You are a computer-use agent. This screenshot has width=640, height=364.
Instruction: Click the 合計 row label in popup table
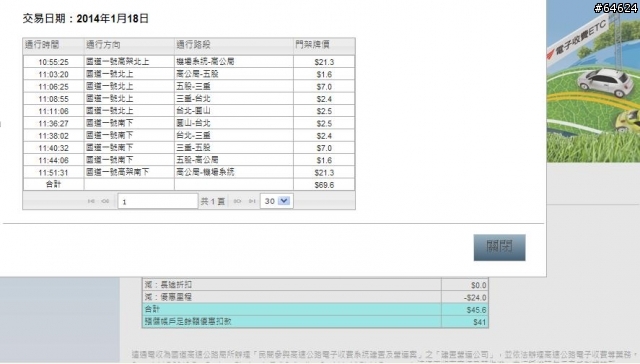(53, 184)
